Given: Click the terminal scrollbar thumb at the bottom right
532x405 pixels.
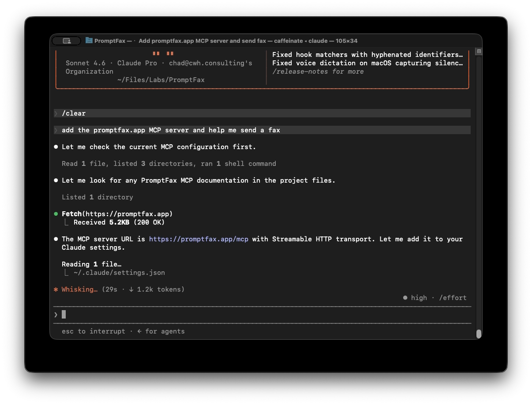Looking at the screenshot, I should click(x=479, y=334).
